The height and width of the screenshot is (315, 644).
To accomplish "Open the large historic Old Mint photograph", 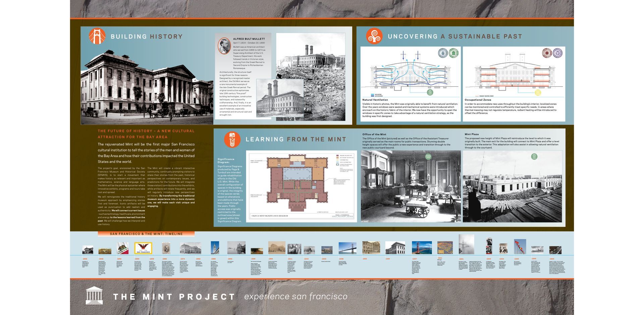I will tap(147, 86).
